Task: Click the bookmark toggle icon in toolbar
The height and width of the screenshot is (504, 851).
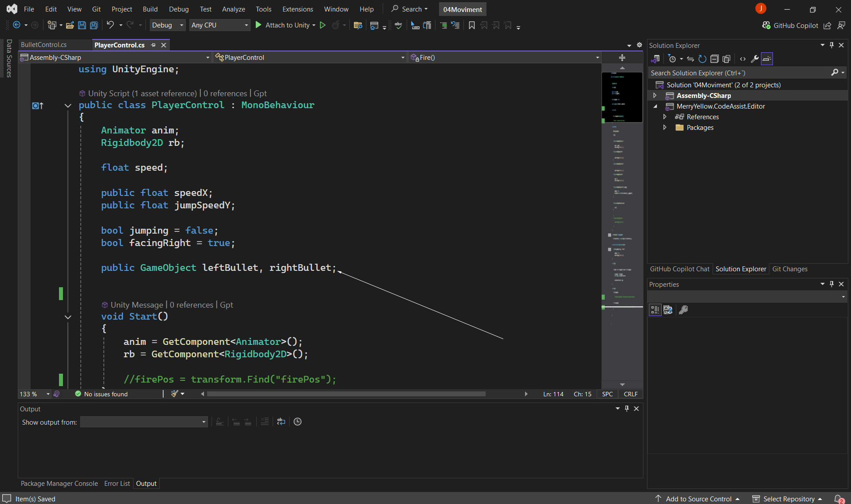Action: [472, 25]
